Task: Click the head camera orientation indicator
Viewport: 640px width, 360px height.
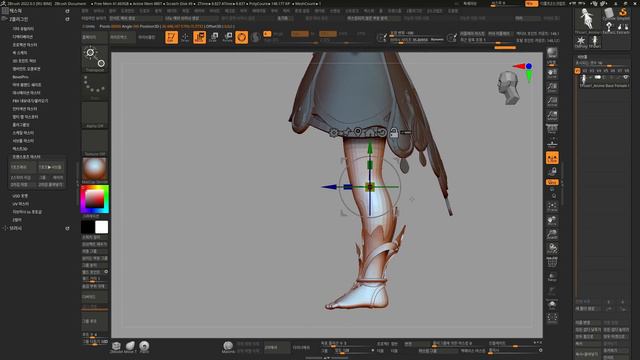Action: 507,87
